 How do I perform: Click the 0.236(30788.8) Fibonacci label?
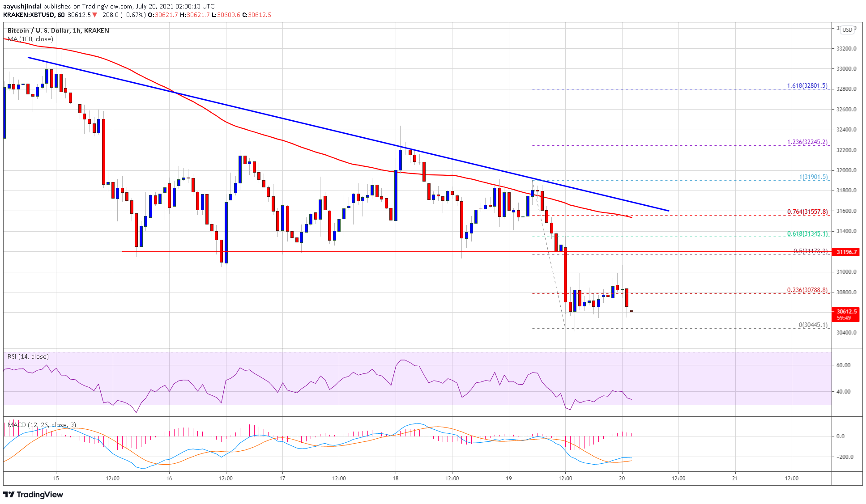click(x=807, y=290)
